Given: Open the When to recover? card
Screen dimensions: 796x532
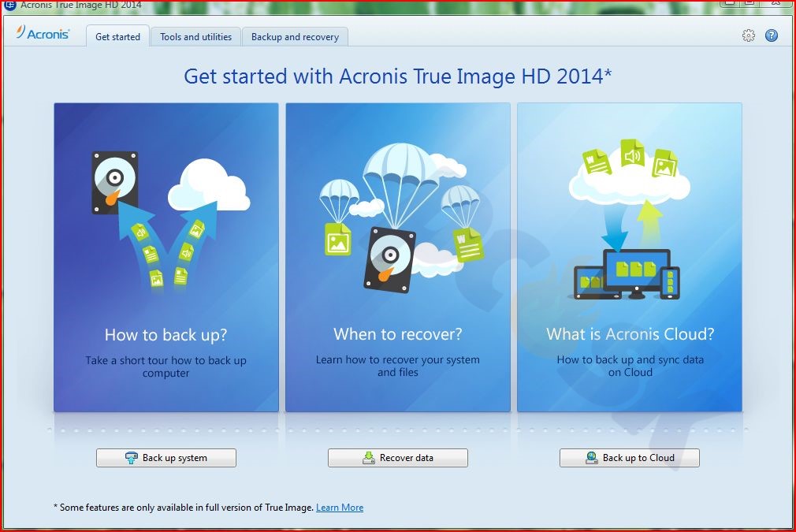Looking at the screenshot, I should [x=397, y=258].
